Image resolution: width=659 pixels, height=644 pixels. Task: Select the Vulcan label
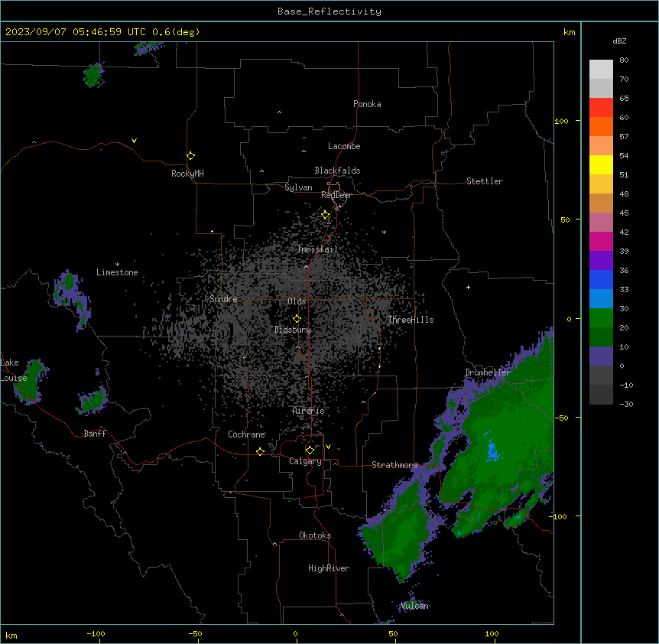pyautogui.click(x=415, y=606)
